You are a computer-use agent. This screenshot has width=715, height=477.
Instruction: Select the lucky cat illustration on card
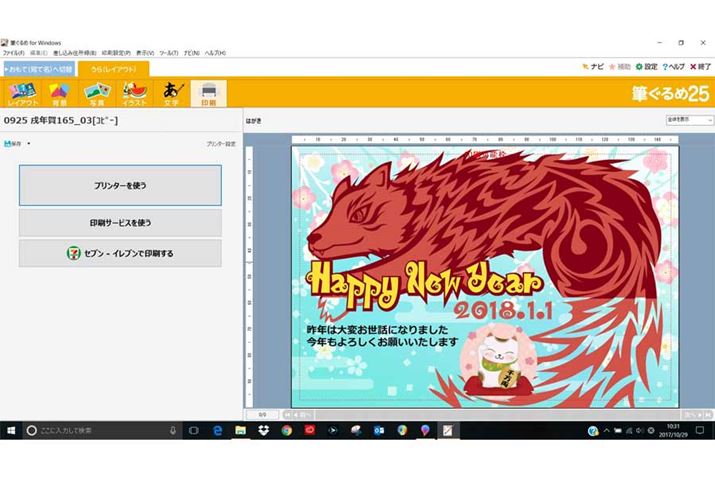[x=497, y=360]
